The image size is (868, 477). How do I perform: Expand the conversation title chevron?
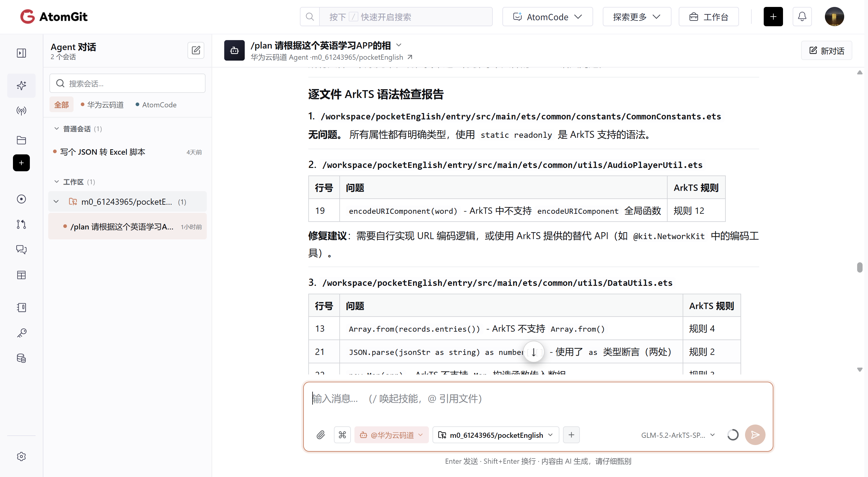399,45
